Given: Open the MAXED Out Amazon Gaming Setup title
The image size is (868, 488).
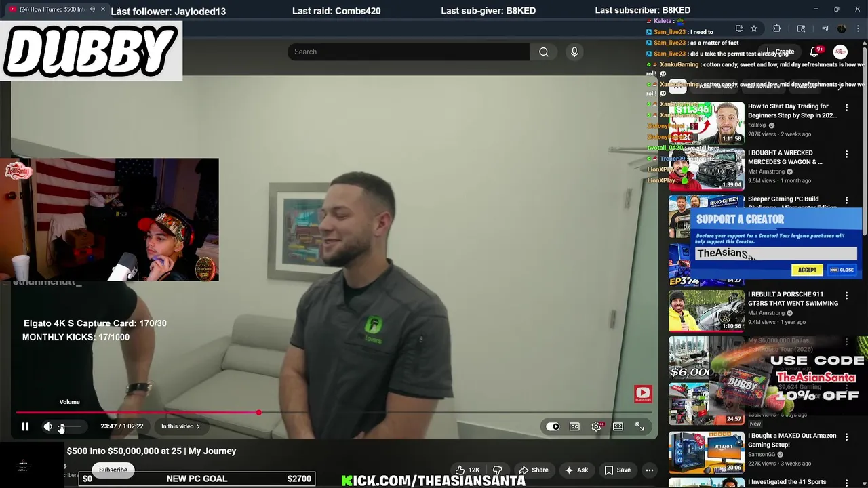Looking at the screenshot, I should click(792, 440).
